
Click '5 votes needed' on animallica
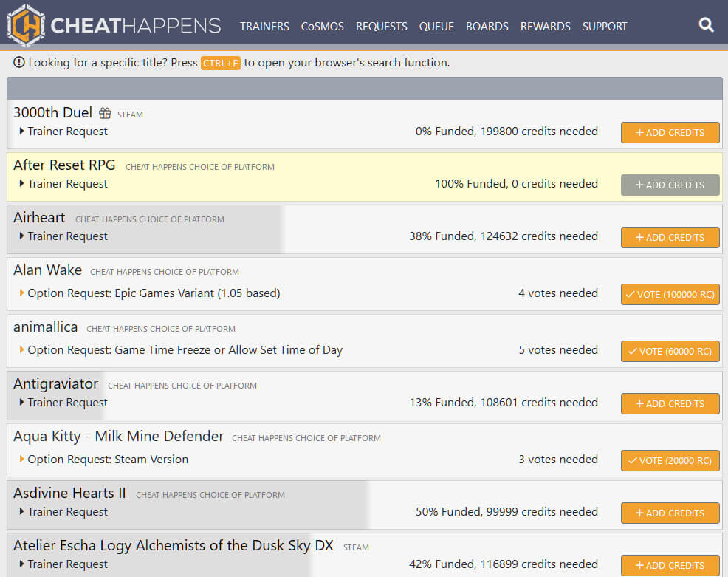[558, 350]
